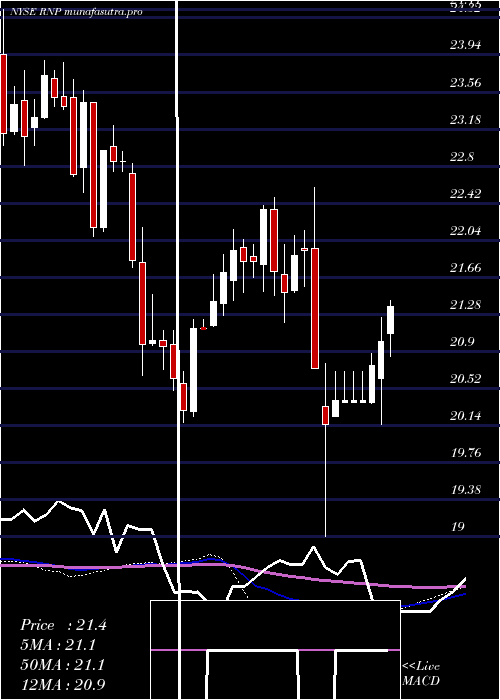Click the last white candlestick near 21.28
Viewport: 500px width, 700px height.
pos(391,320)
